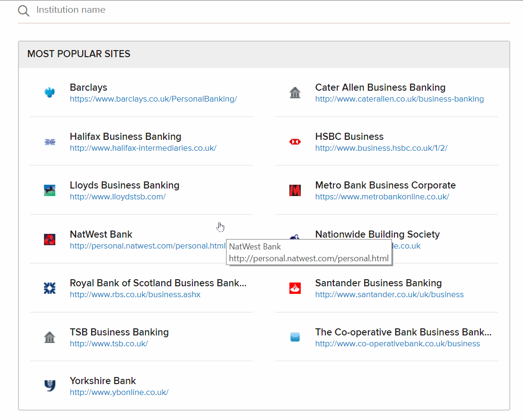The image size is (523, 420).
Task: Open the lloydstsb.com link
Action: coord(118,197)
